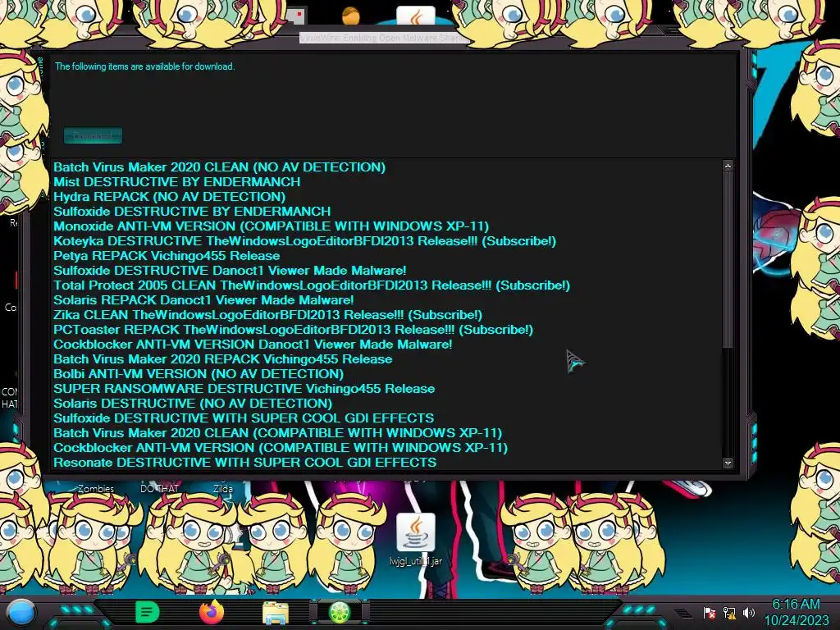Select 'Monoxide ANTI-VM VERSION' list entry
The image size is (840, 630).
[x=271, y=226]
